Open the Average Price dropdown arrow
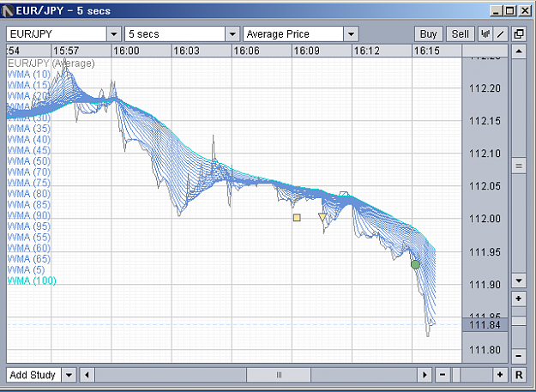Viewport: 536px width, 392px height. [351, 33]
